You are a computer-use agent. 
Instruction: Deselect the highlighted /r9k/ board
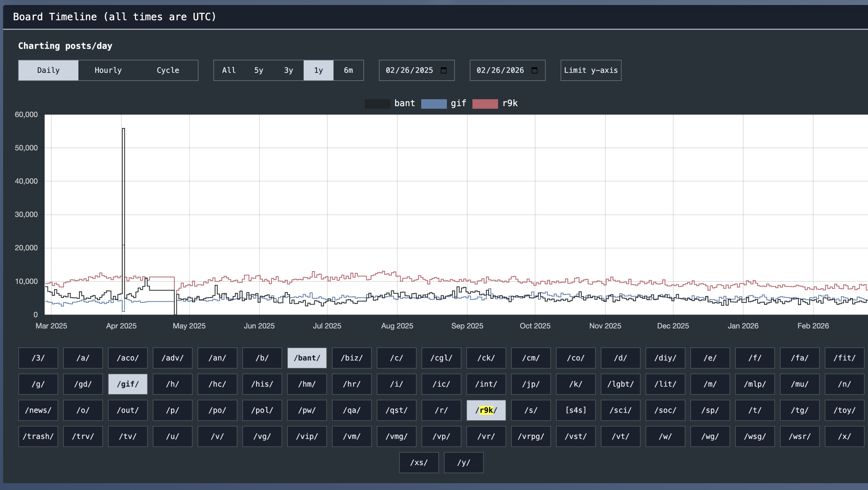[486, 410]
